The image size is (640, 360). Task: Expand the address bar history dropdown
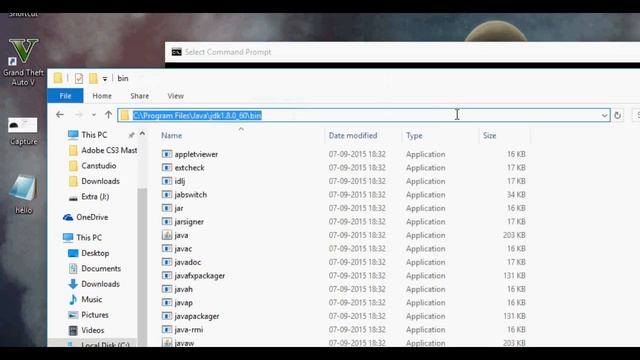(x=604, y=116)
